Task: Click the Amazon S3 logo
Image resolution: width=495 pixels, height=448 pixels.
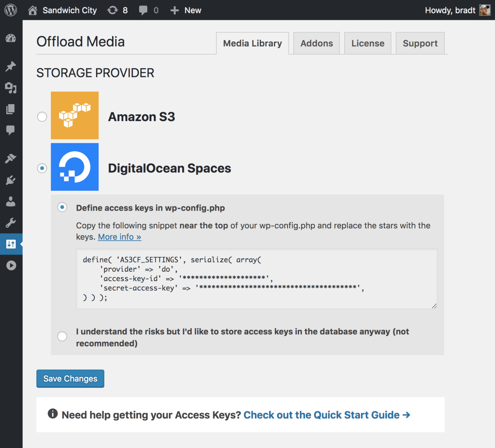Action: [75, 115]
